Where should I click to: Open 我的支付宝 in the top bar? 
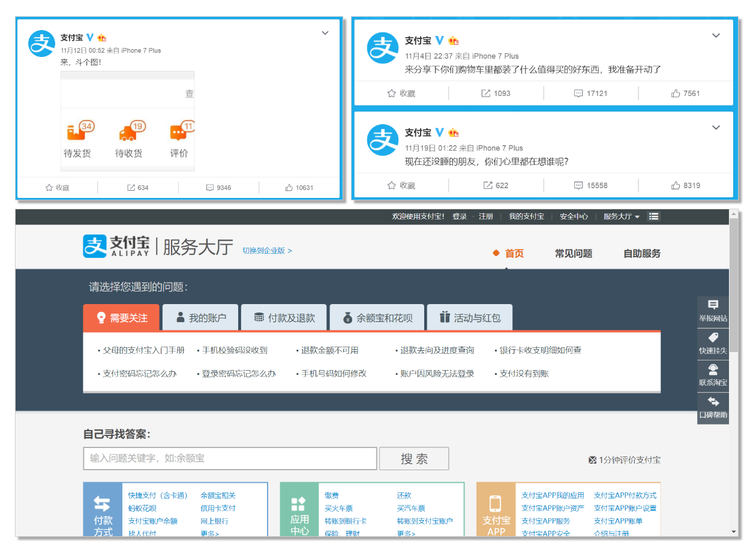coord(526,217)
